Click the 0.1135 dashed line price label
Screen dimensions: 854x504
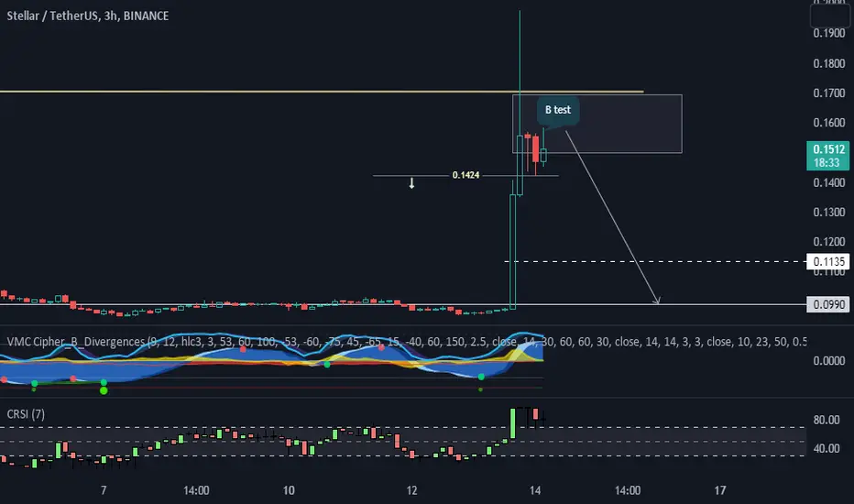[827, 261]
